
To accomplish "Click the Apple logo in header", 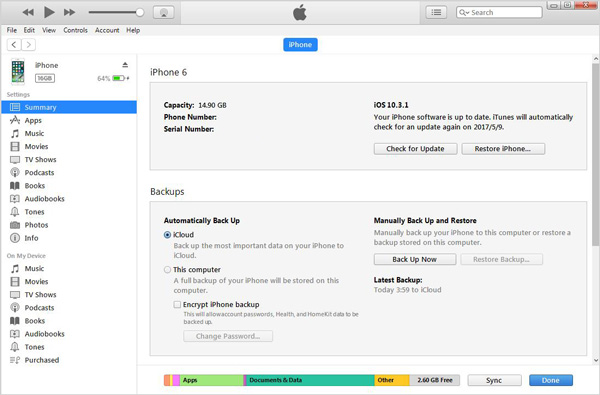I will (300, 13).
